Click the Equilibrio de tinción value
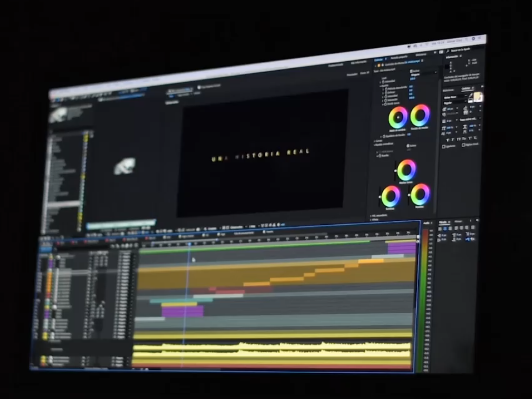Screen dimensions: 532x399 [409, 134]
